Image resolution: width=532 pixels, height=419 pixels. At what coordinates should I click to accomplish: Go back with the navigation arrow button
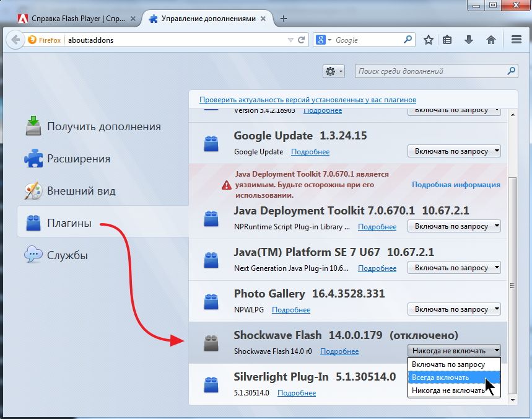pyautogui.click(x=15, y=40)
